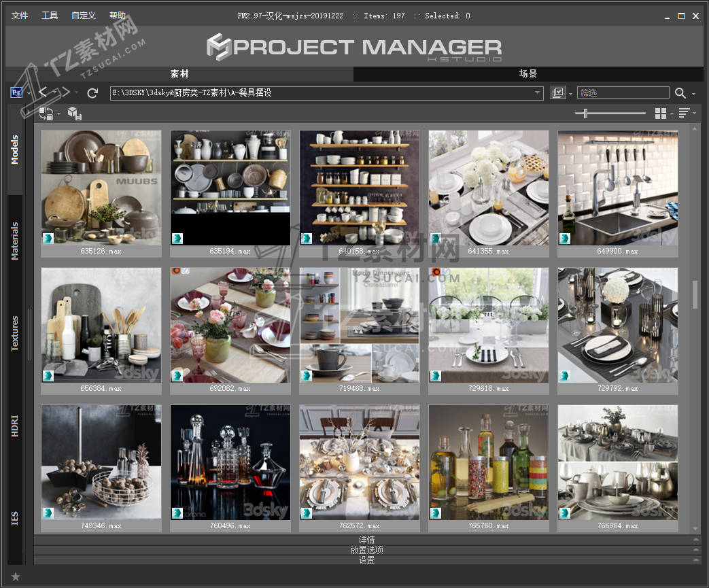Click the file name 692082.max

[x=230, y=389]
